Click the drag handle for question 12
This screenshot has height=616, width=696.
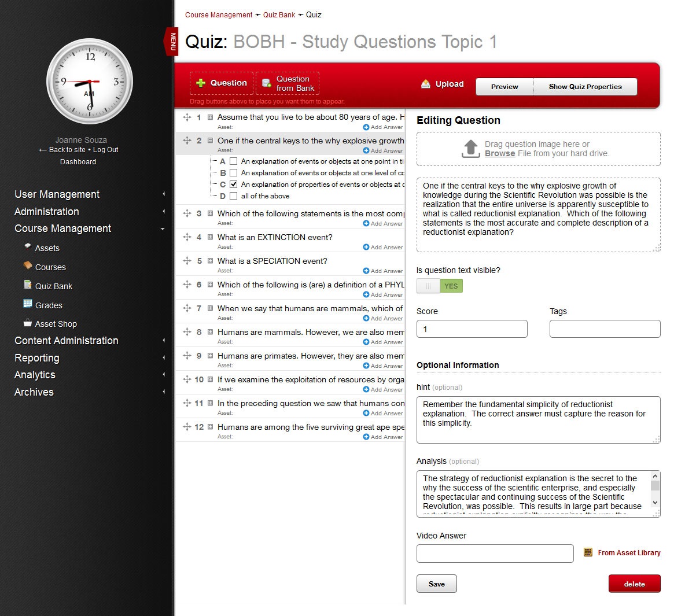187,427
